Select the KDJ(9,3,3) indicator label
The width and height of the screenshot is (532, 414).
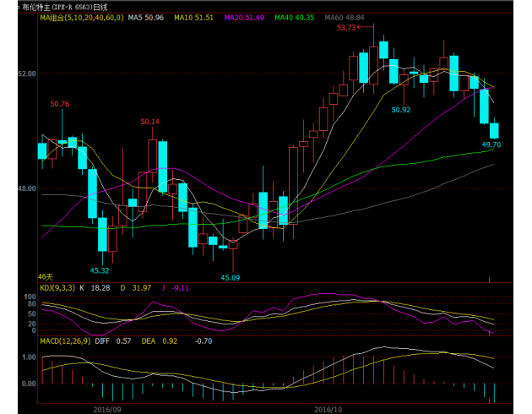coord(57,288)
